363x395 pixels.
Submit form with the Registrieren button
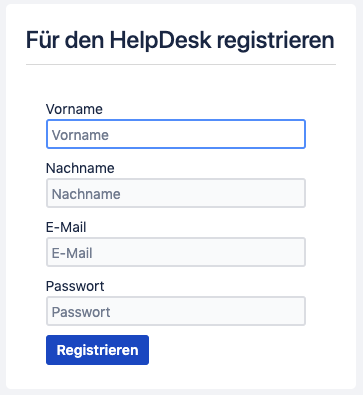97,350
